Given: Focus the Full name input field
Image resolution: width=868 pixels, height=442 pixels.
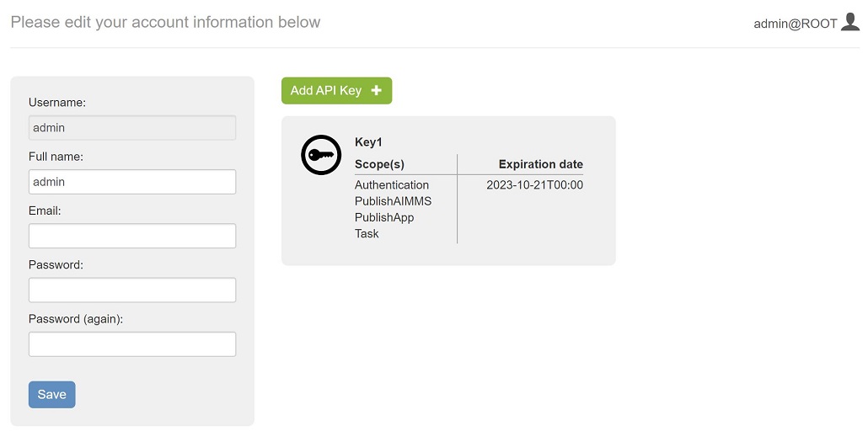Looking at the screenshot, I should coord(132,182).
